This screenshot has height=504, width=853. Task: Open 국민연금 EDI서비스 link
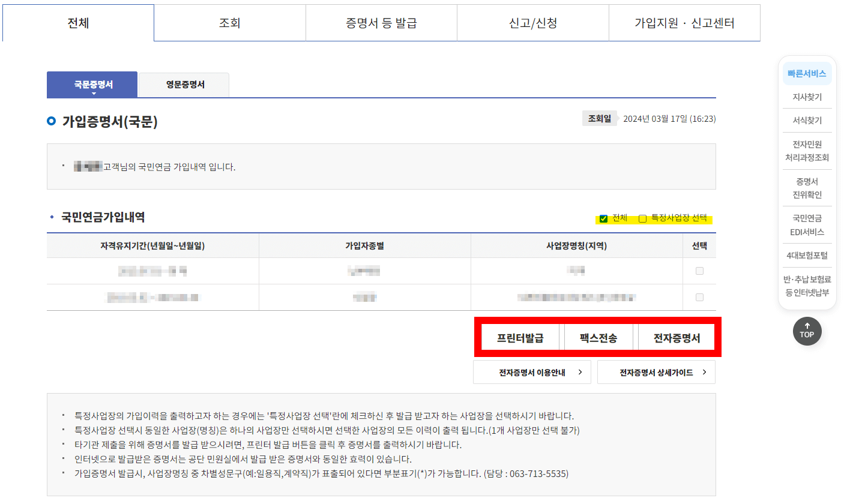[807, 225]
